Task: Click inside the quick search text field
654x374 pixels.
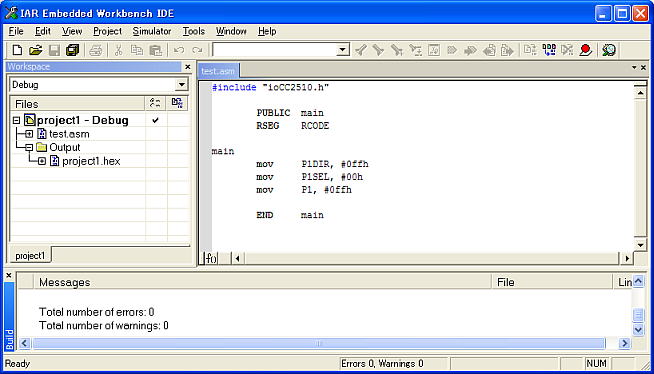Action: point(274,50)
